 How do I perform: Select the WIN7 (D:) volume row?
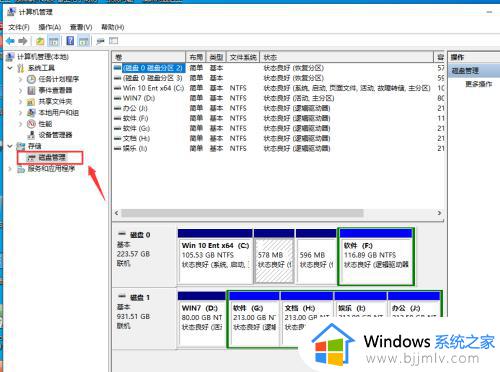(279, 98)
